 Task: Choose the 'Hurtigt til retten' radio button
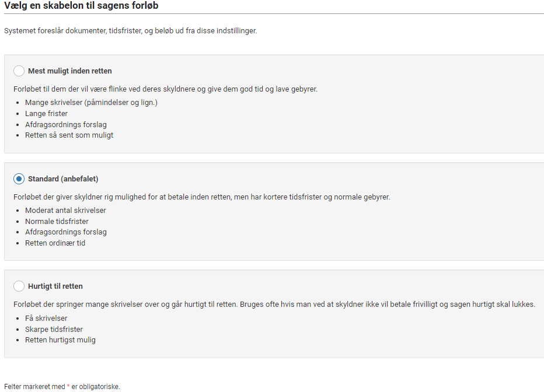click(x=19, y=286)
